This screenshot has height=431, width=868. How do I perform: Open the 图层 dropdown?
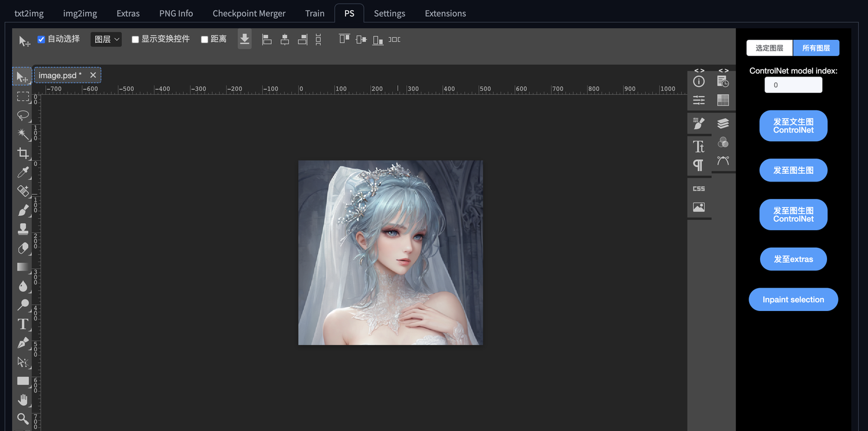tap(106, 39)
